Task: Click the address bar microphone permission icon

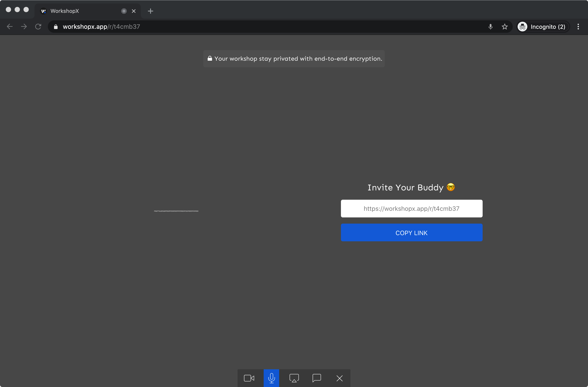Action: 490,27
